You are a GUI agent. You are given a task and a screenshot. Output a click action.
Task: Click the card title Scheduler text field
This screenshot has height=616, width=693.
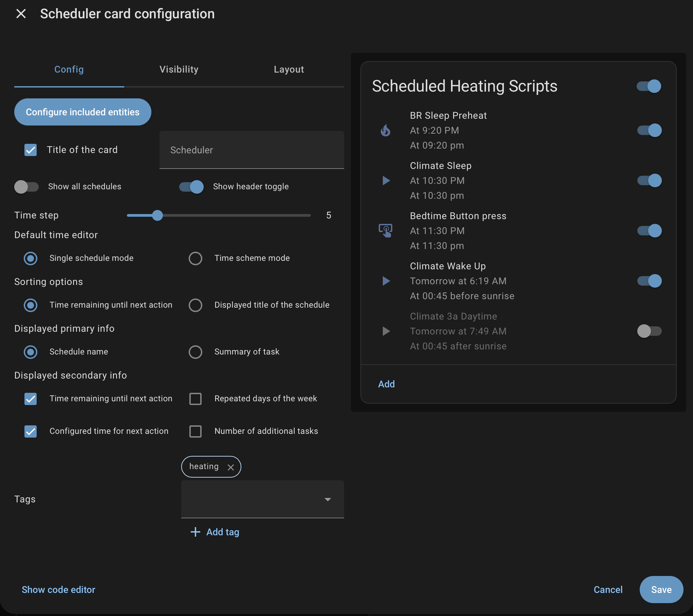click(x=251, y=150)
